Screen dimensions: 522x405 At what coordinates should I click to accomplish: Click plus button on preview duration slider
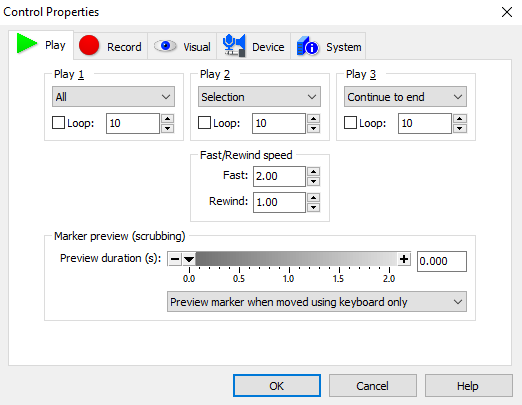pos(404,259)
